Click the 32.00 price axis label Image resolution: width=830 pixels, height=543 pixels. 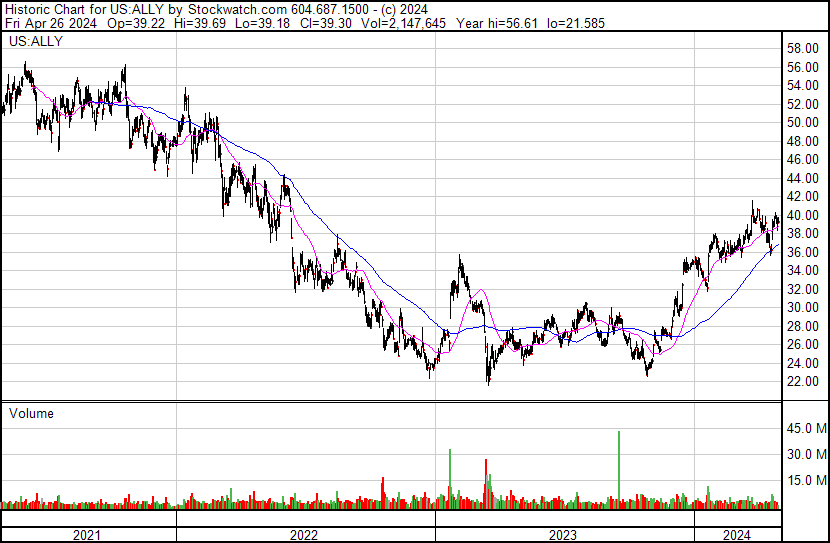point(802,289)
